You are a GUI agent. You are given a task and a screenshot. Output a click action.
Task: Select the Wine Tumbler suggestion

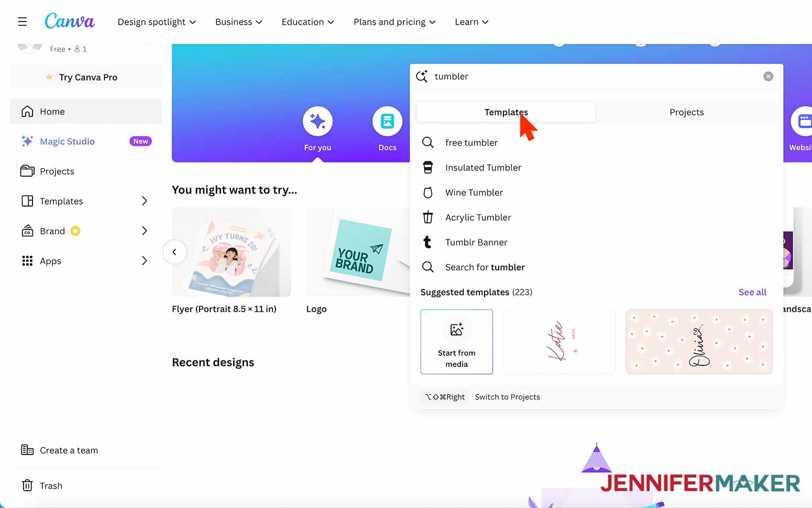(597, 192)
